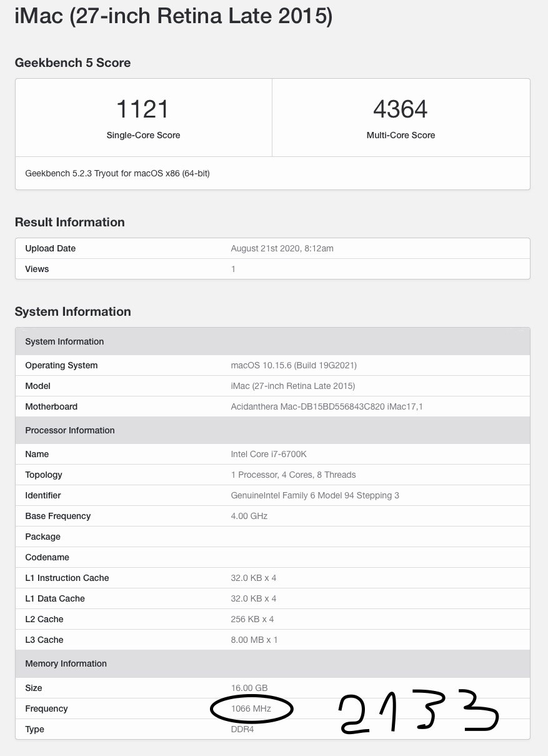The height and width of the screenshot is (756, 548).
Task: Select GenuineIntel Family 6 Model 94 Stepping 3
Action: click(315, 495)
